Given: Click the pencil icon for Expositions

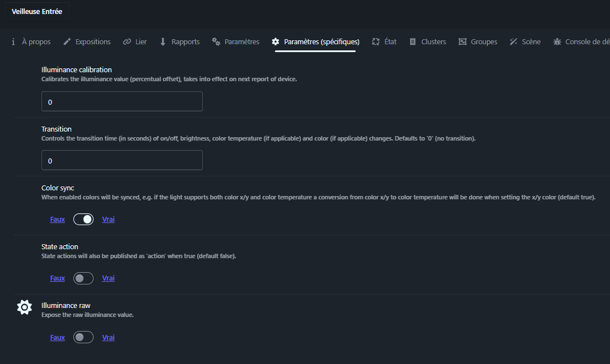Looking at the screenshot, I should coord(67,42).
